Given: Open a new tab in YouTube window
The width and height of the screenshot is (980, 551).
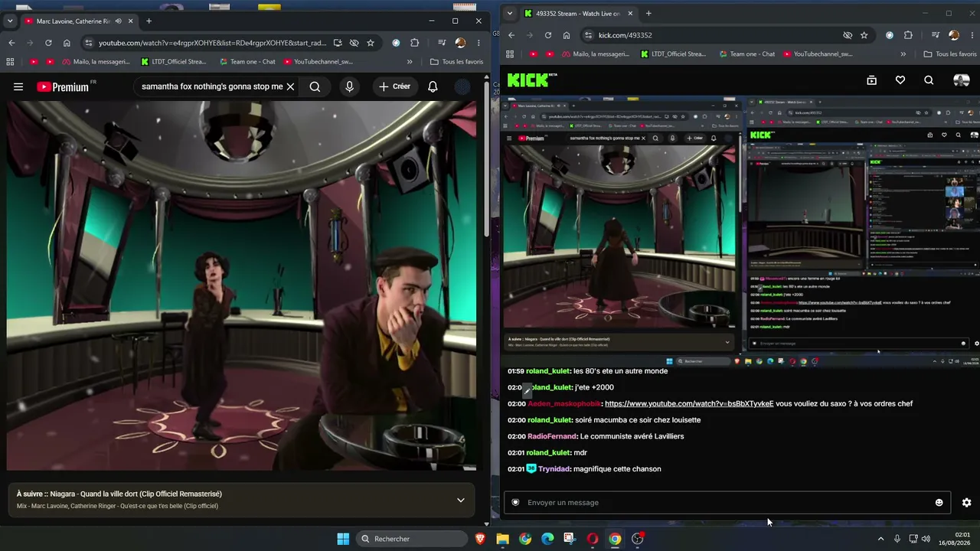Looking at the screenshot, I should coord(149,21).
